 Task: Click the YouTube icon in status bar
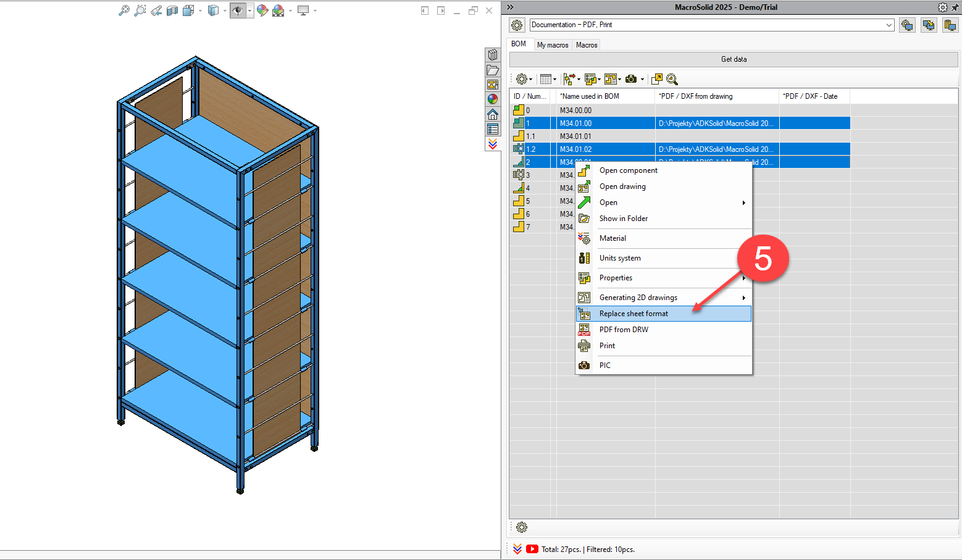(532, 549)
